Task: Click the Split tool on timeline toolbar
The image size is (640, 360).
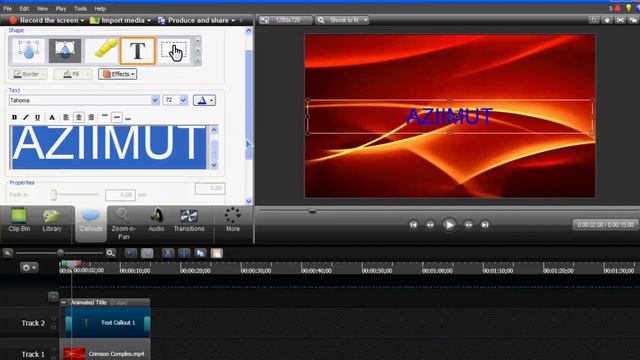Action: 184,253
